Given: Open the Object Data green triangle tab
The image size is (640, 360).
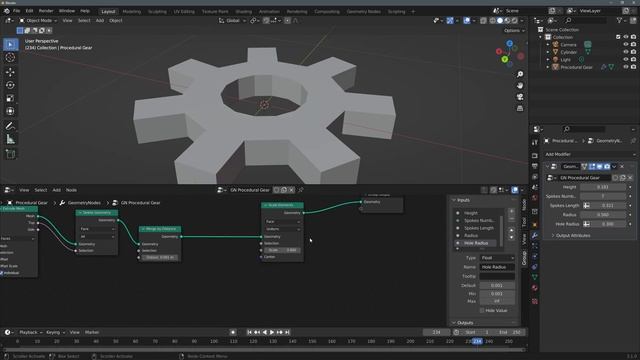Looking at the screenshot, I should click(535, 277).
